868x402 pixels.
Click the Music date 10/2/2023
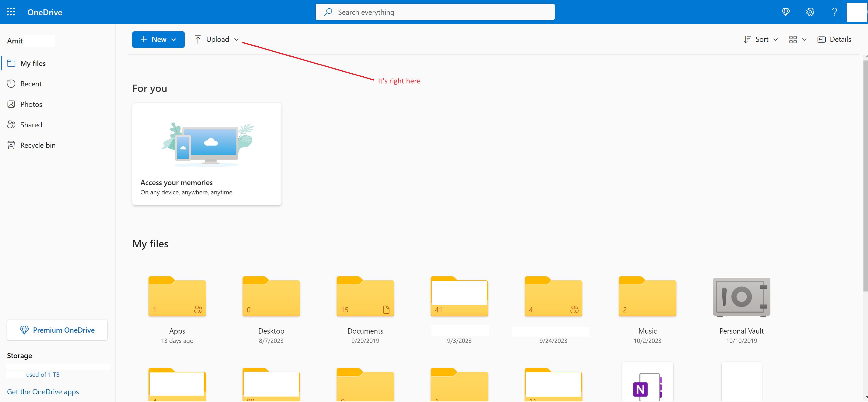point(647,341)
